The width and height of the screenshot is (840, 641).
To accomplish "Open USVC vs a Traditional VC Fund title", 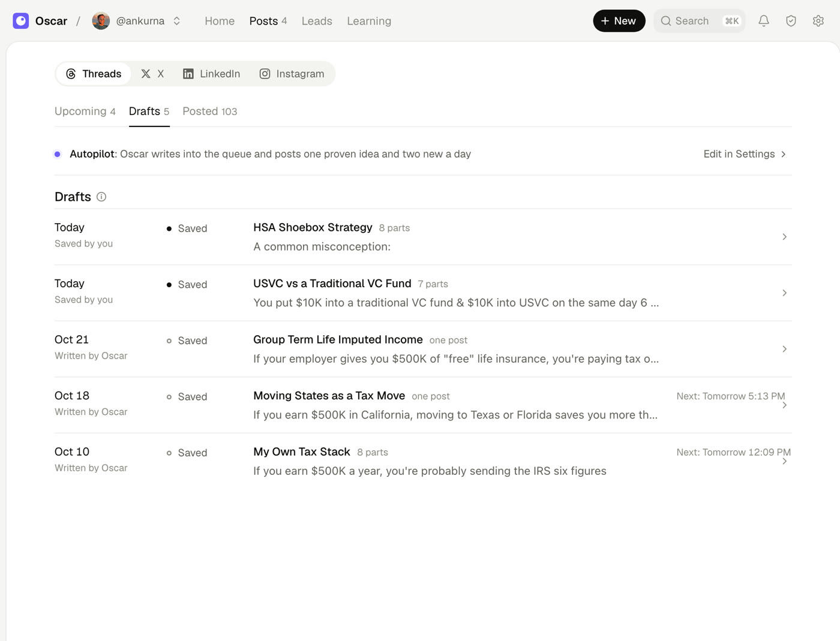I will (x=332, y=284).
